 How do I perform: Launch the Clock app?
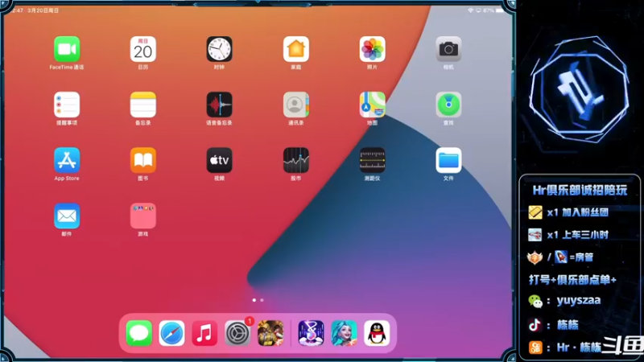pos(219,49)
